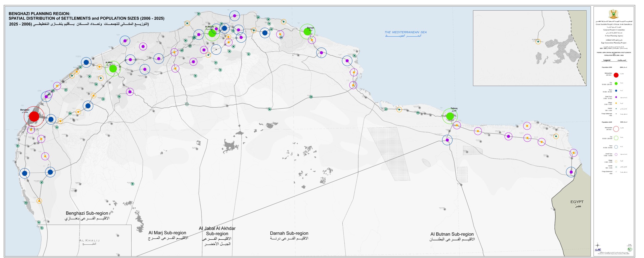Viewport: 644px width, 258px height.
Task: Click The Mediterranean Sea label
Action: pos(405,32)
